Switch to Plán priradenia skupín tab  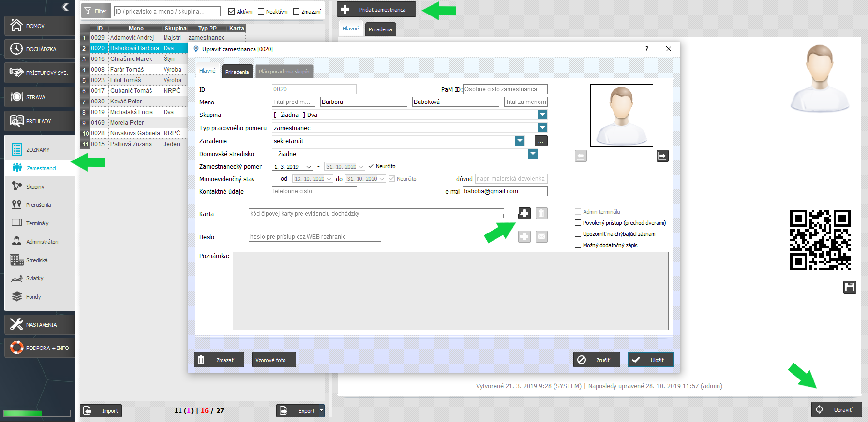click(x=284, y=72)
